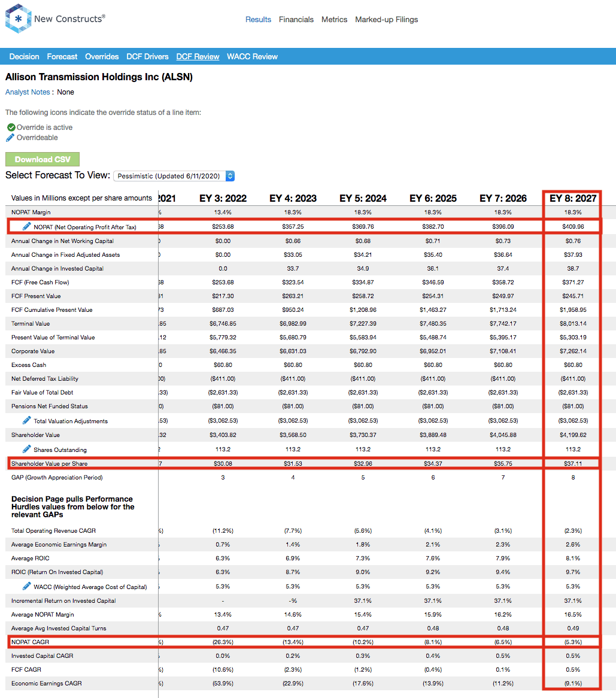Select the Net Deferred Tax Liability label
The image size is (616, 698).
pos(44,379)
